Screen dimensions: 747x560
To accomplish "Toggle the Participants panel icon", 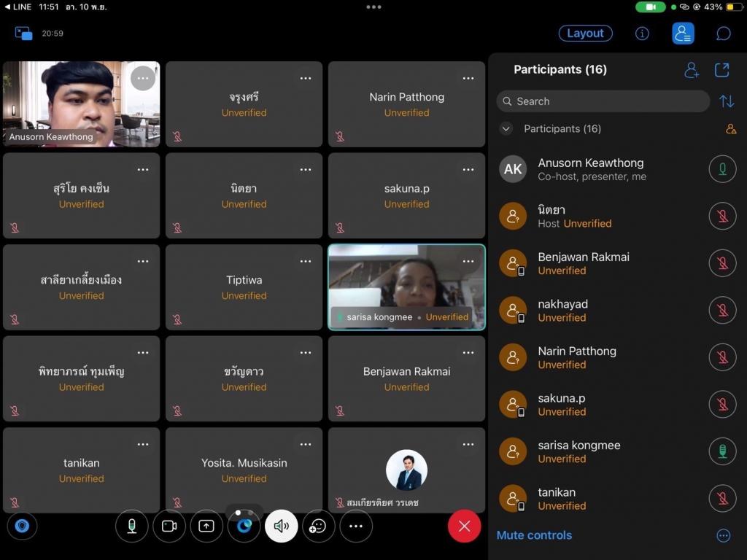I will click(683, 34).
